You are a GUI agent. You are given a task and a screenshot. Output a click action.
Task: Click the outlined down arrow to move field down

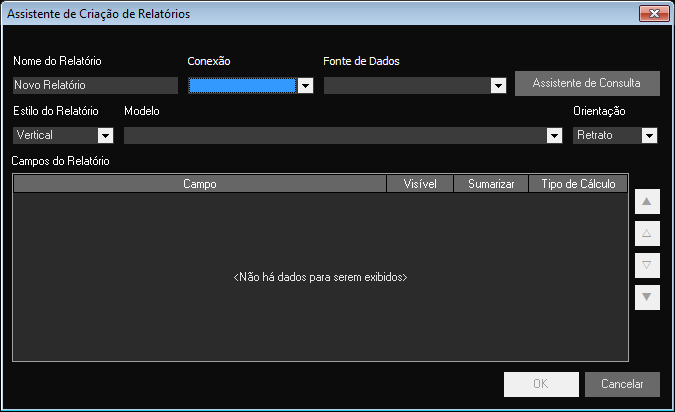[647, 265]
